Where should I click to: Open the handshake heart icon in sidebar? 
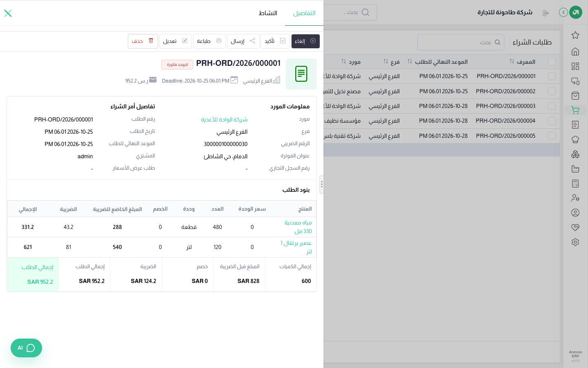pyautogui.click(x=575, y=227)
